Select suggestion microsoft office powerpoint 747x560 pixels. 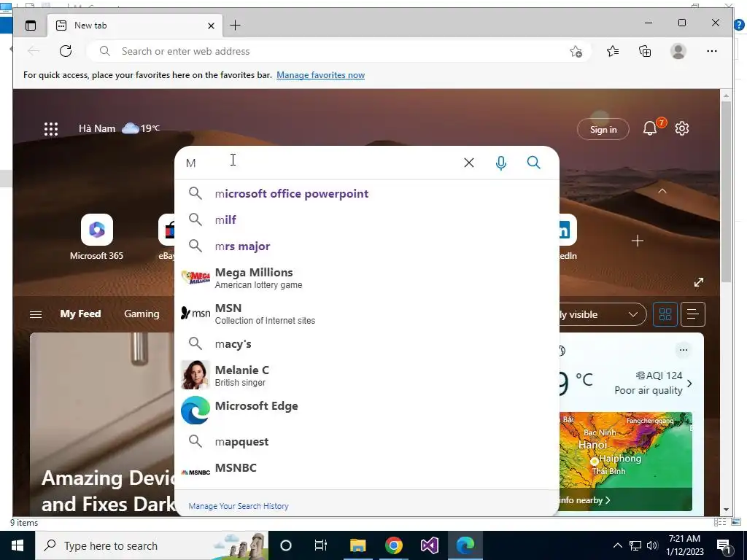tap(367, 194)
